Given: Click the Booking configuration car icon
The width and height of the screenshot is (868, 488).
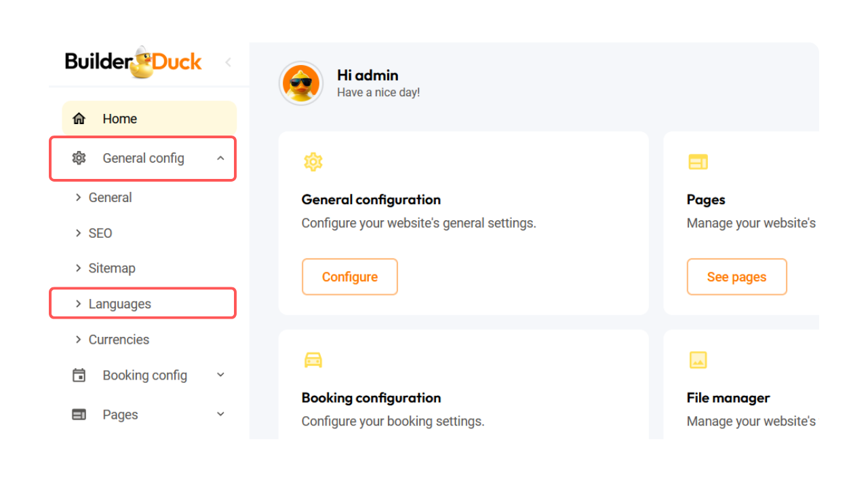Looking at the screenshot, I should point(313,360).
